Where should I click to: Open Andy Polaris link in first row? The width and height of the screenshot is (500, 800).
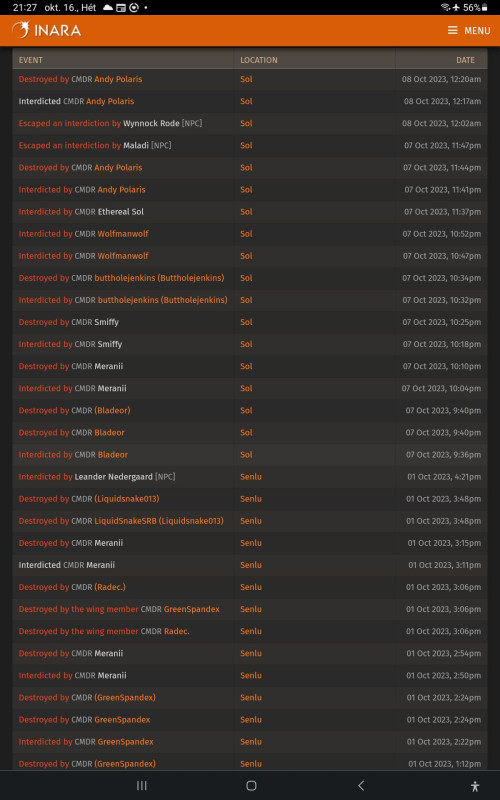pos(118,79)
